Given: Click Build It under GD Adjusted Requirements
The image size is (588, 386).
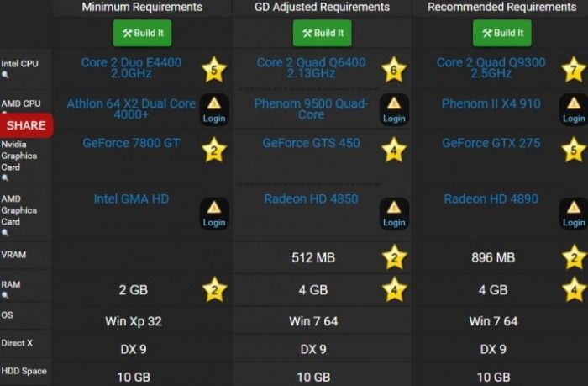Looking at the screenshot, I should point(323,33).
